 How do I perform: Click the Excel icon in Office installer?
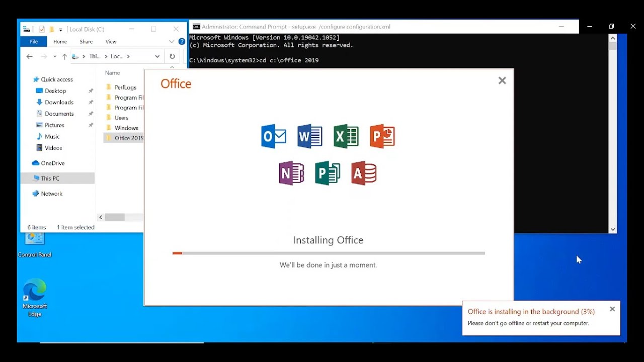tap(346, 136)
